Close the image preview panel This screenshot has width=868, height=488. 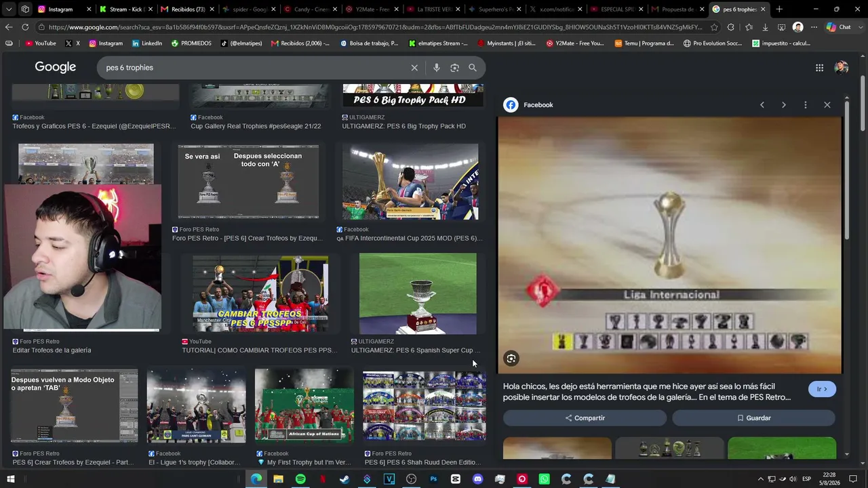point(827,105)
